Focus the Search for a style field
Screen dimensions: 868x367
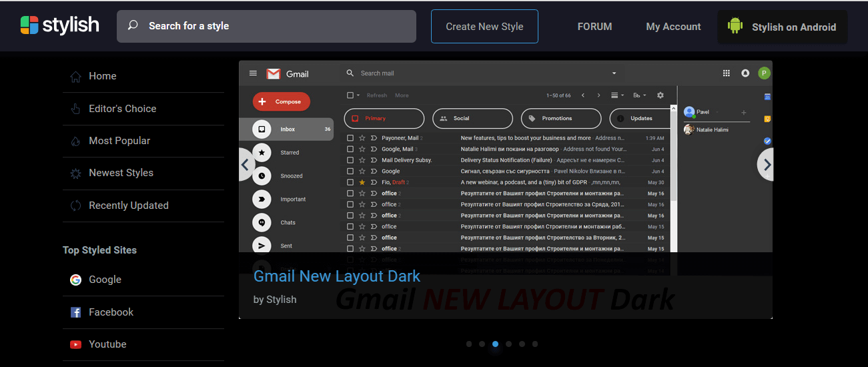coord(266,26)
